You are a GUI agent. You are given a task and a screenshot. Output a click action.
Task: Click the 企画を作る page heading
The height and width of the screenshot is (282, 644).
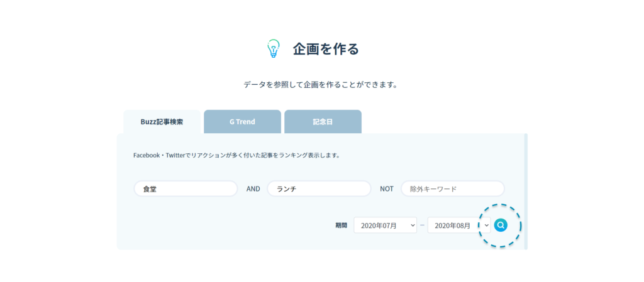coord(326,49)
